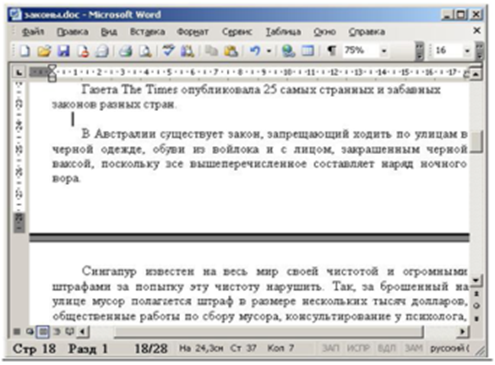Open the Вставка menu
The height and width of the screenshot is (365, 495).
pyautogui.click(x=147, y=32)
